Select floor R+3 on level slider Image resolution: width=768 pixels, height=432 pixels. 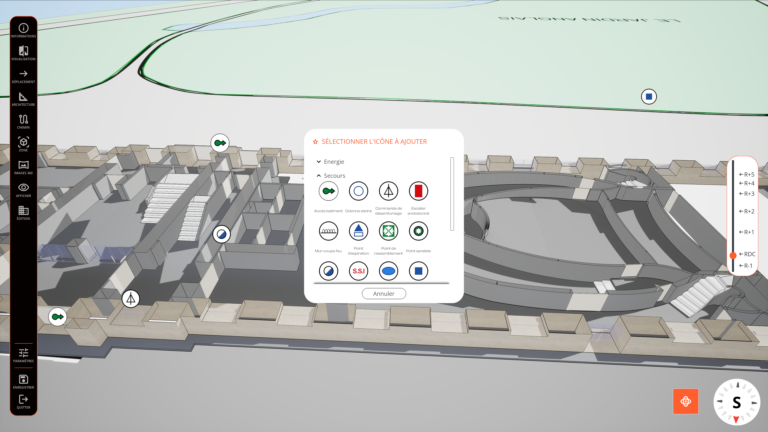pos(745,194)
